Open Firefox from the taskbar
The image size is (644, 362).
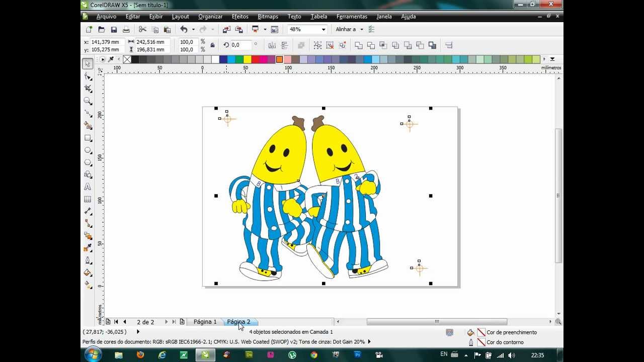(x=140, y=354)
